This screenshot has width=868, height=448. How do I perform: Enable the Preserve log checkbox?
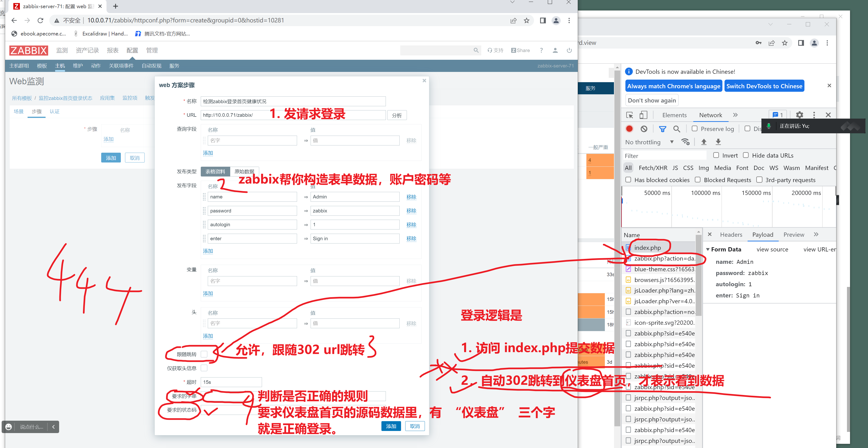[x=694, y=129]
